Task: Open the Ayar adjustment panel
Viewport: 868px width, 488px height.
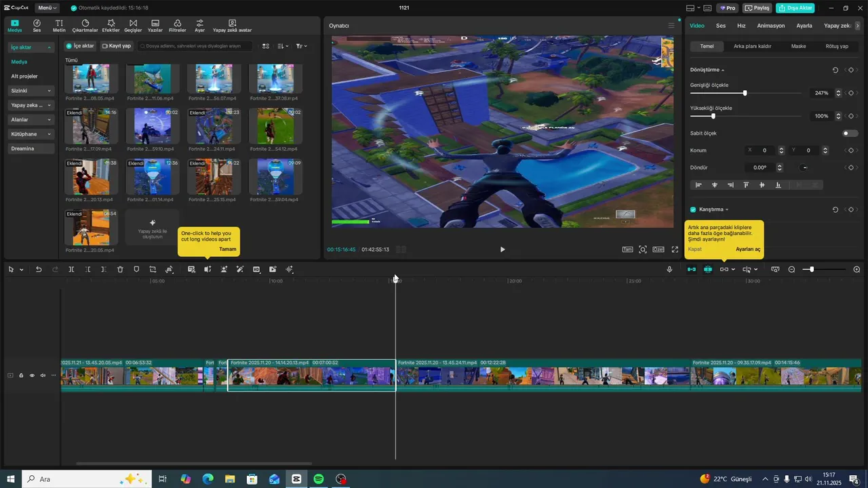Action: click(x=199, y=26)
